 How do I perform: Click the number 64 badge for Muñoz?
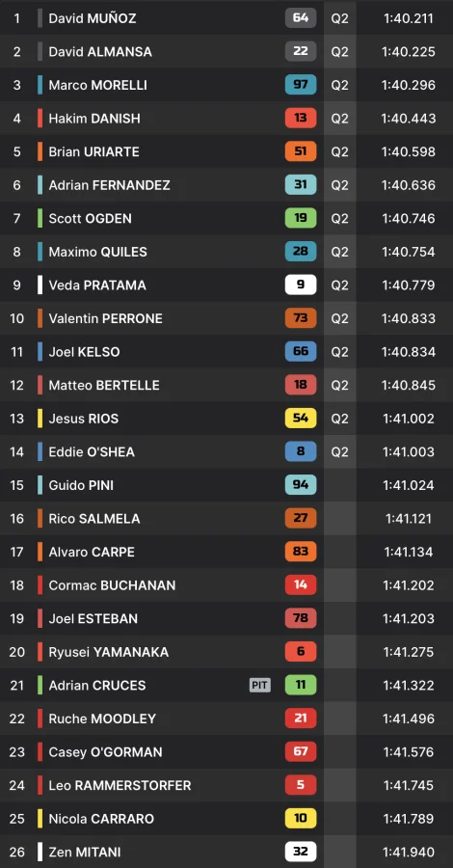pyautogui.click(x=301, y=17)
